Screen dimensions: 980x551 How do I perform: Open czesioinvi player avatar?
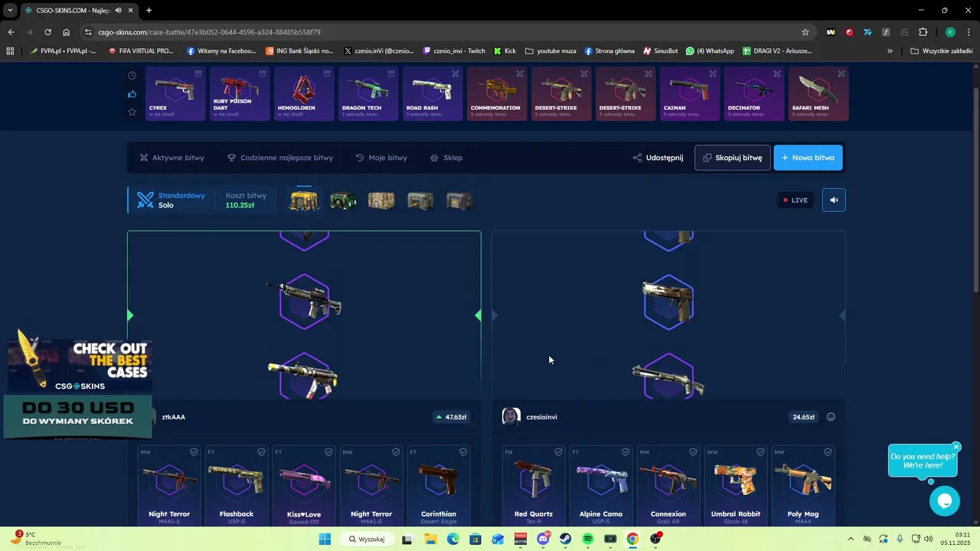click(511, 417)
